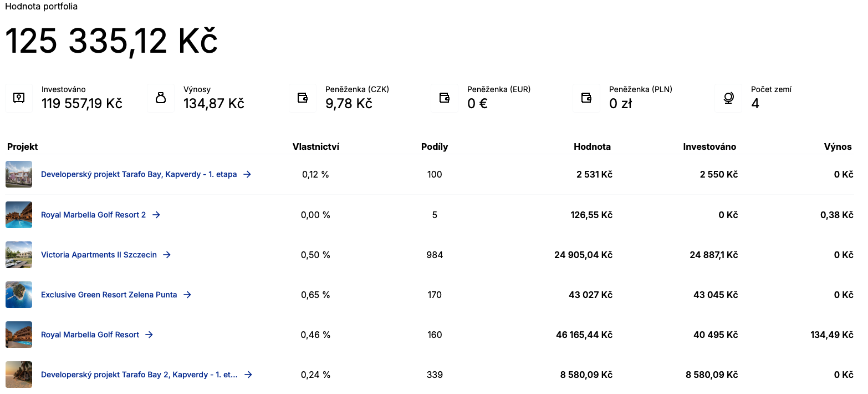Click arrow icon next to Royal Marbella Golf Resort 2
The width and height of the screenshot is (868, 394).
click(156, 215)
